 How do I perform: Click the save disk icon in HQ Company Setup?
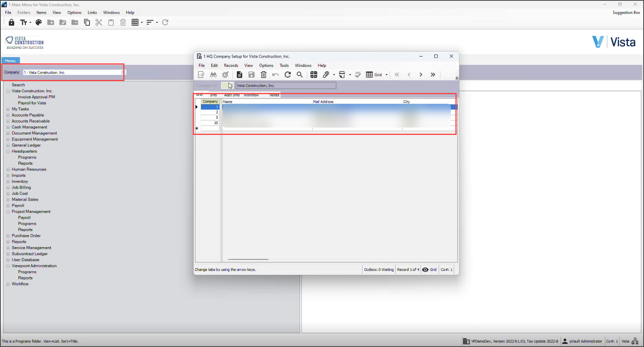[x=252, y=75]
